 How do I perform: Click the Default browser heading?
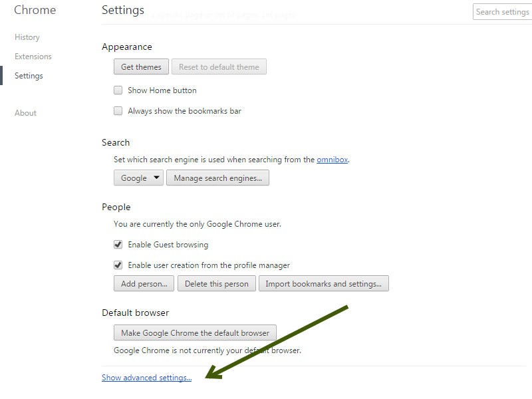(136, 313)
